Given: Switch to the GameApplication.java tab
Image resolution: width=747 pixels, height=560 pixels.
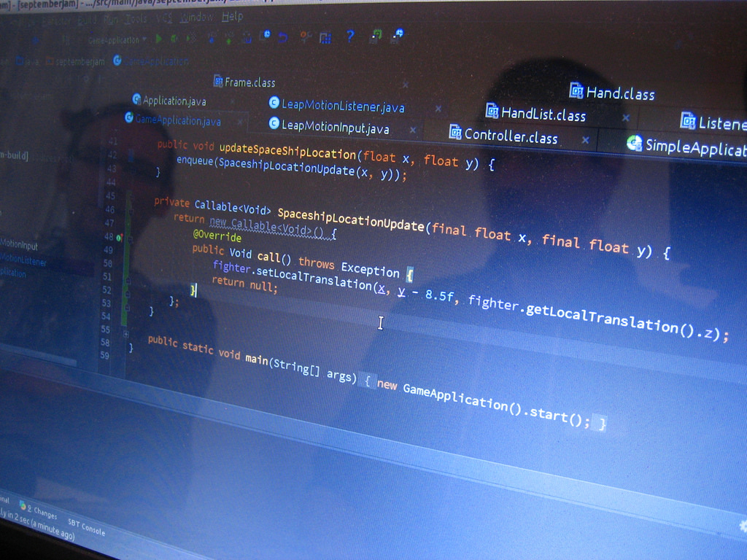Looking at the screenshot, I should (x=174, y=120).
